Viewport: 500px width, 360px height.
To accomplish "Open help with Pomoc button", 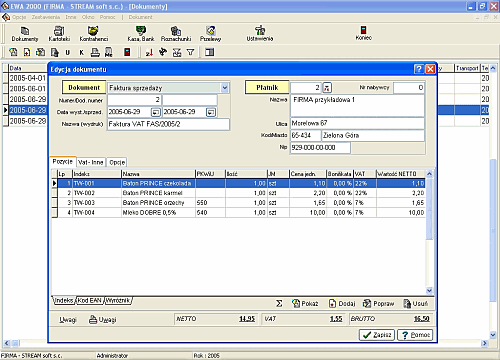I will coord(415,335).
